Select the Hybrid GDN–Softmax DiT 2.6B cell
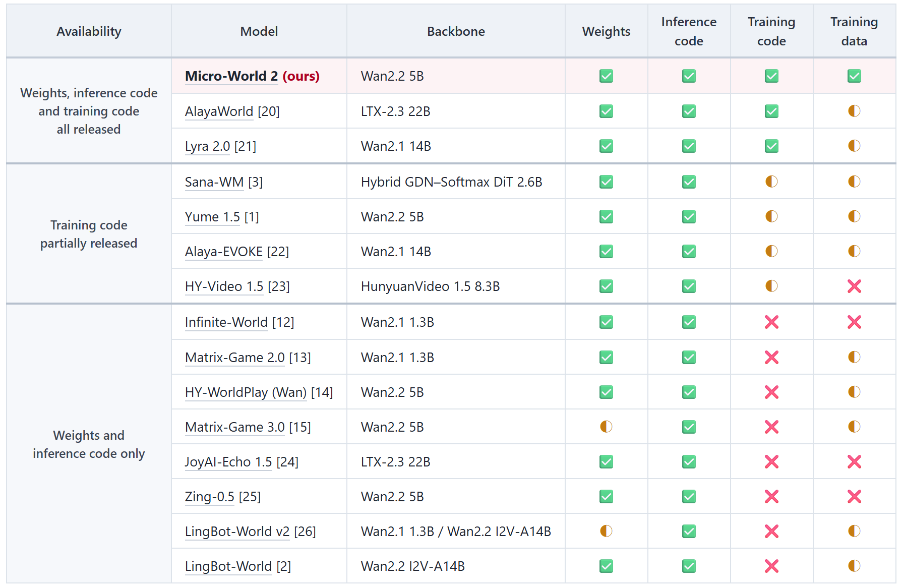The image size is (902, 588). (x=456, y=182)
